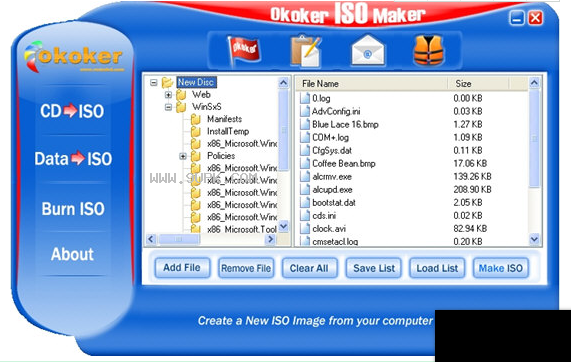Click the file list vertical scrollbar thumb

[x=534, y=138]
